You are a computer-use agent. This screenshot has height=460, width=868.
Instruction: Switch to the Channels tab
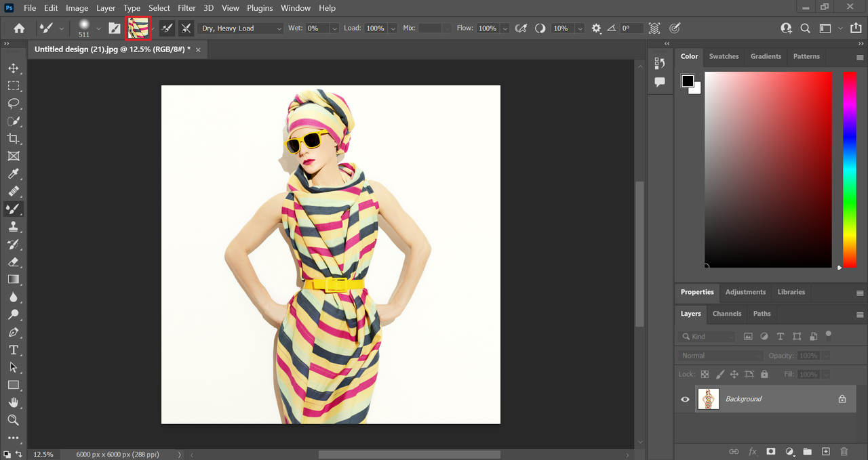click(x=726, y=314)
